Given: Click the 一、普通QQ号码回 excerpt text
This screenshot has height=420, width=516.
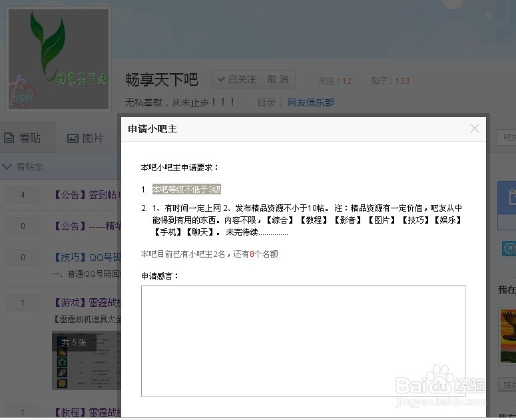Looking at the screenshot, I should [x=87, y=274].
